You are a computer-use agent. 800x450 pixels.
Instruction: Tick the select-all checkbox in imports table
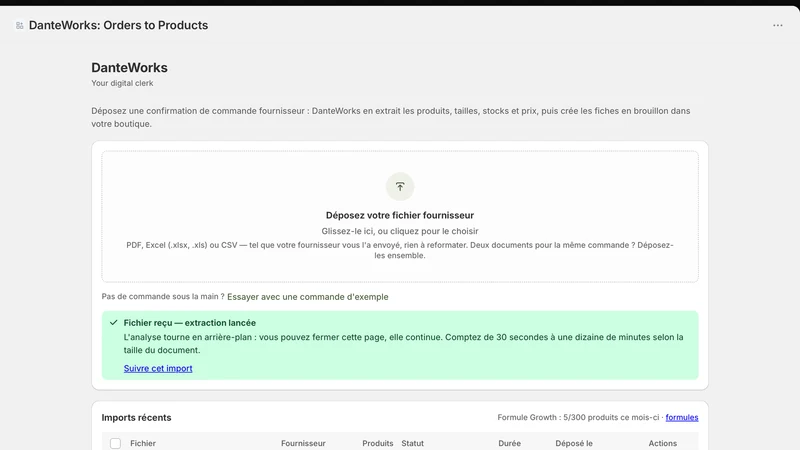click(115, 443)
